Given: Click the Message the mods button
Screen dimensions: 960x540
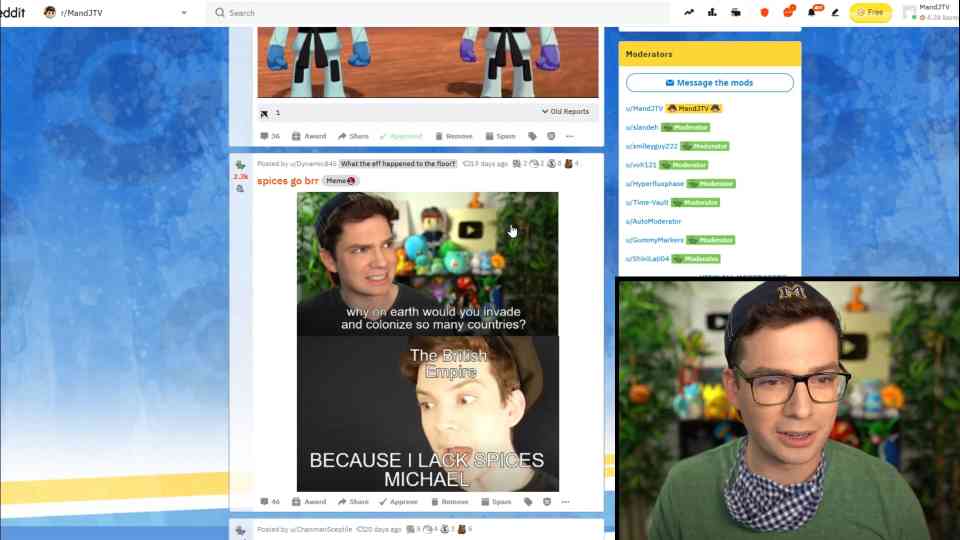Looking at the screenshot, I should [x=709, y=83].
